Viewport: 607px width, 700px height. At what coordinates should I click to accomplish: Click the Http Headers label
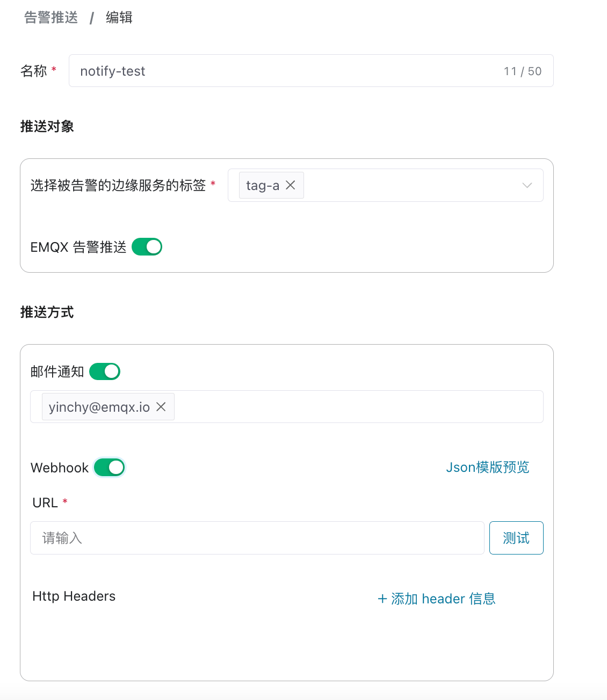[x=74, y=596]
